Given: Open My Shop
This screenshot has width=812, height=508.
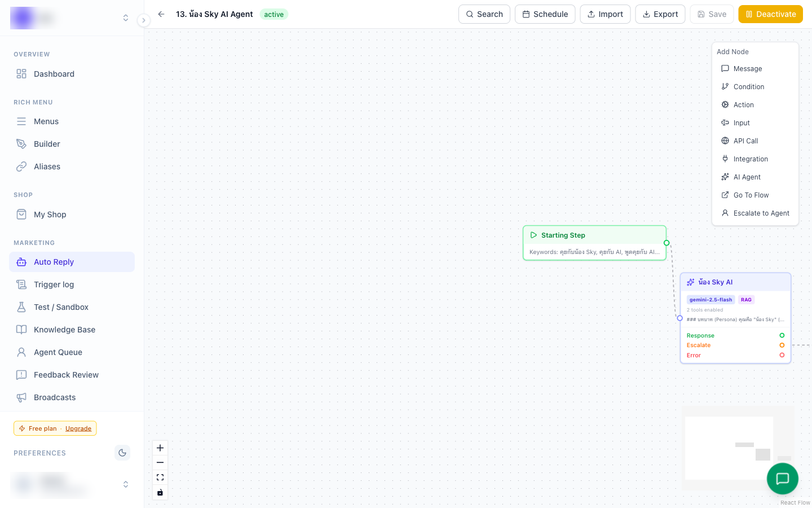Looking at the screenshot, I should coord(72,214).
